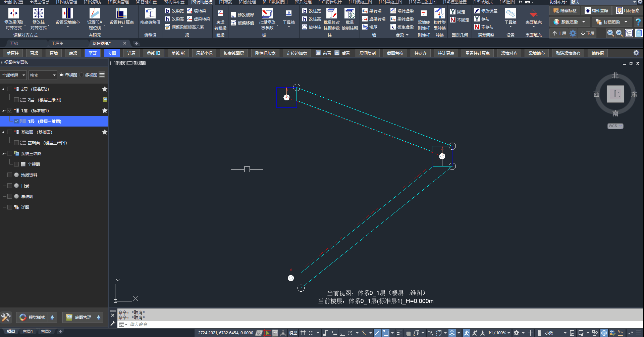The image size is (644, 337).
Task: Click 底图管理 button
Action: coord(79,317)
